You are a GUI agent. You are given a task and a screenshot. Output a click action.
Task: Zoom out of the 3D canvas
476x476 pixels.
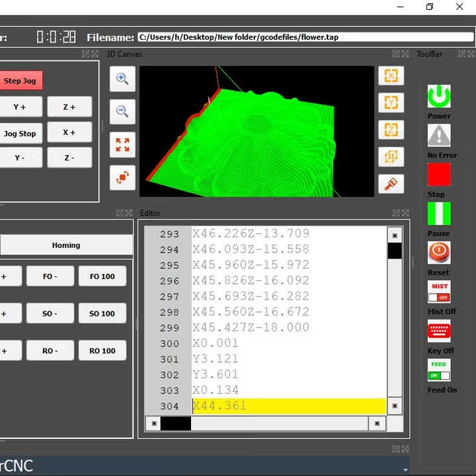point(122,112)
